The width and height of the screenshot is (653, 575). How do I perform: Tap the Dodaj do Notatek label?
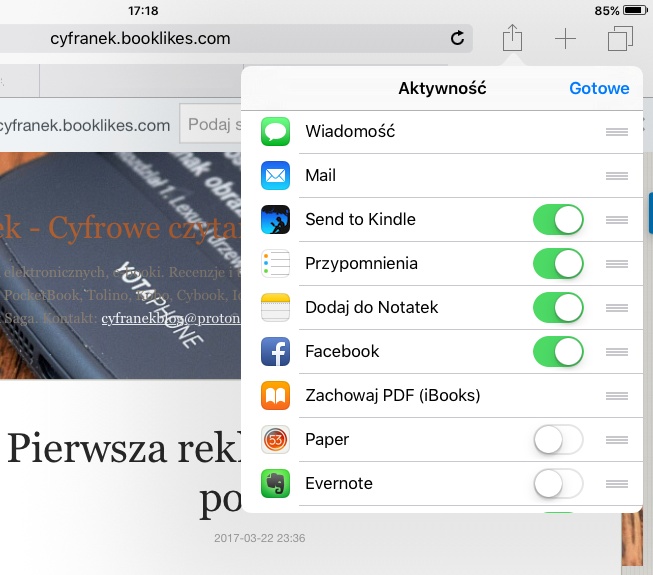pos(371,307)
